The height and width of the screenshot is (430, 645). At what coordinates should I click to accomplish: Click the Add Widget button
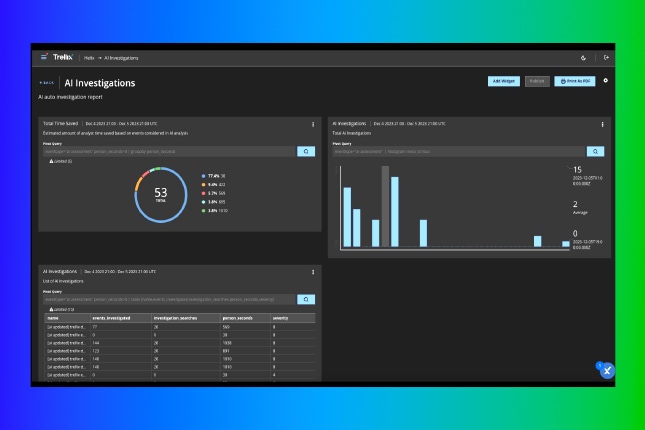click(x=500, y=81)
